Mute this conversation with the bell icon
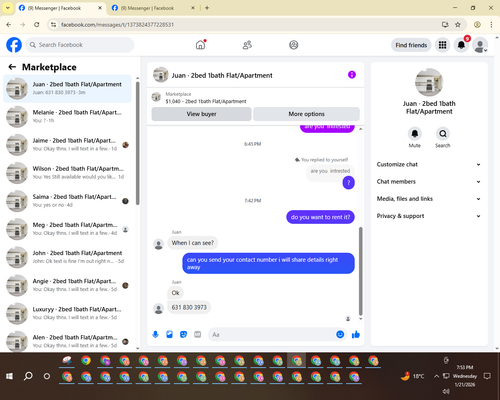Viewport: 500px width, 400px height. [414, 134]
